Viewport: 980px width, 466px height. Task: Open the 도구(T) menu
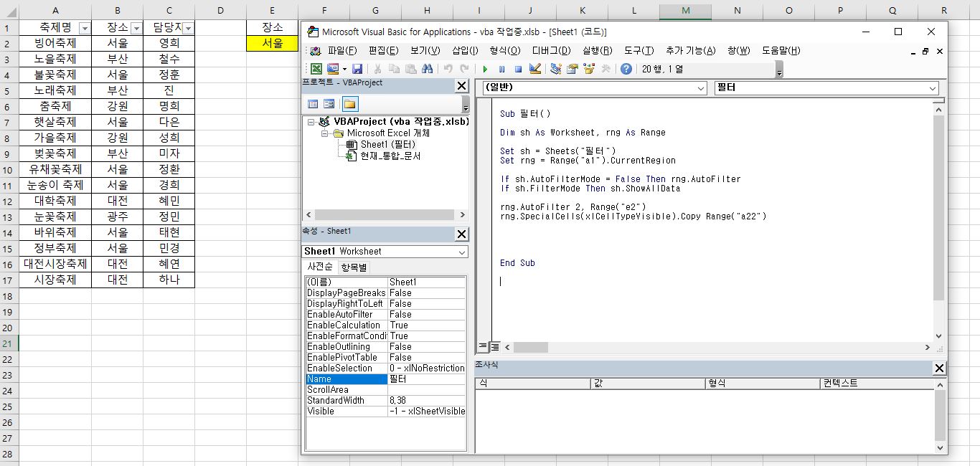click(639, 51)
